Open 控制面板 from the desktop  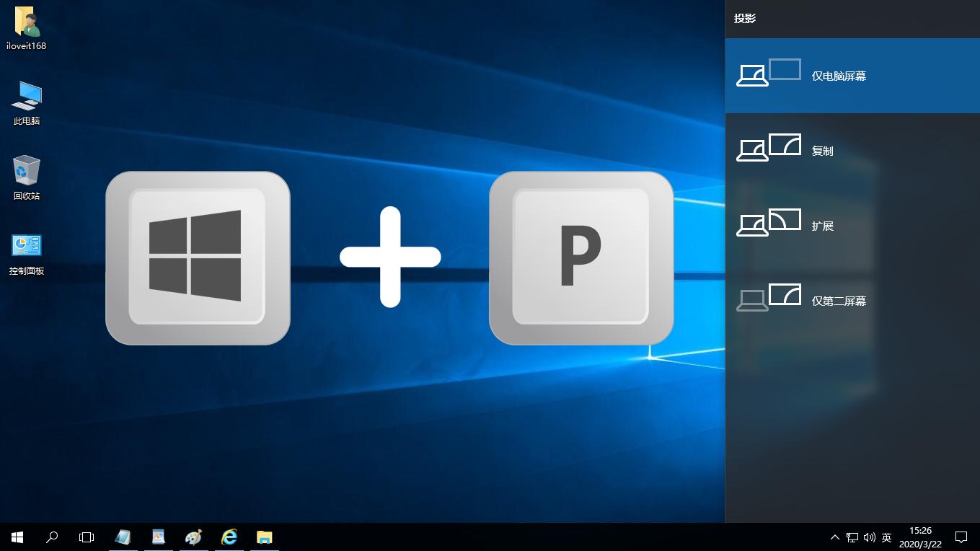26,251
